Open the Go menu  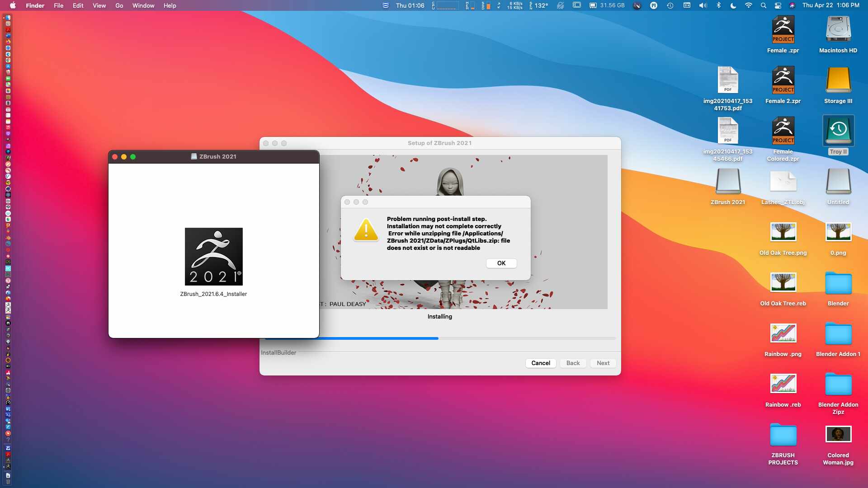(x=119, y=5)
